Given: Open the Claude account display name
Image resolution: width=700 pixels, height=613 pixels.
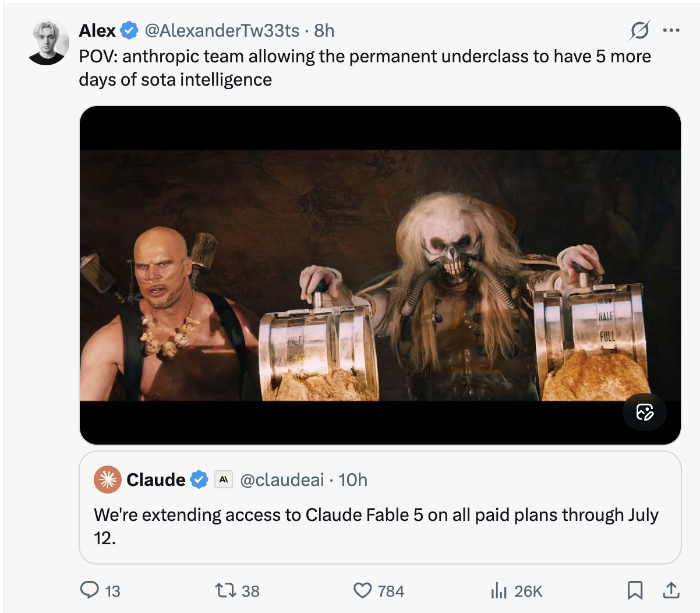Looking at the screenshot, I should pos(155,480).
